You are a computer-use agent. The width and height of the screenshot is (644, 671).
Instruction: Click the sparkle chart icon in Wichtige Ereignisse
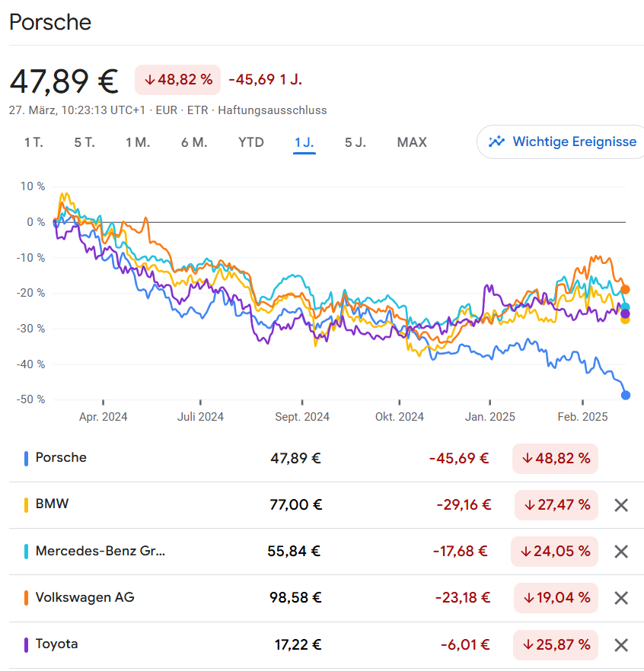[496, 142]
